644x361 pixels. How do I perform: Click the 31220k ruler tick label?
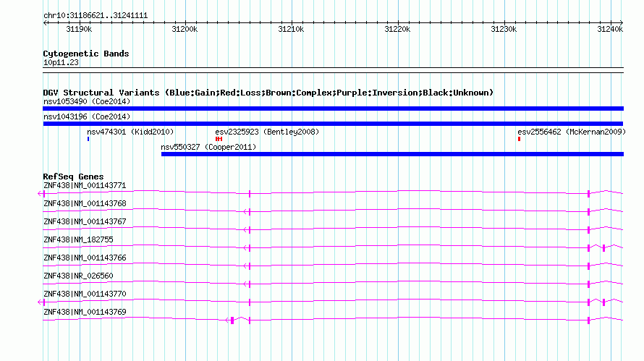coord(397,29)
